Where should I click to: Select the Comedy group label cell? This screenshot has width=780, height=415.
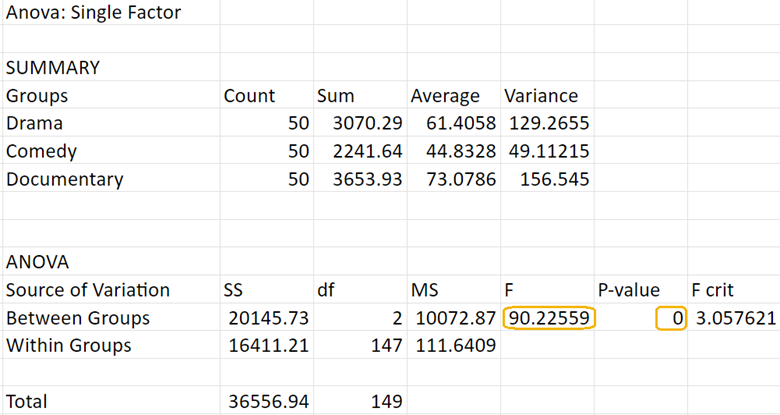coord(41,152)
